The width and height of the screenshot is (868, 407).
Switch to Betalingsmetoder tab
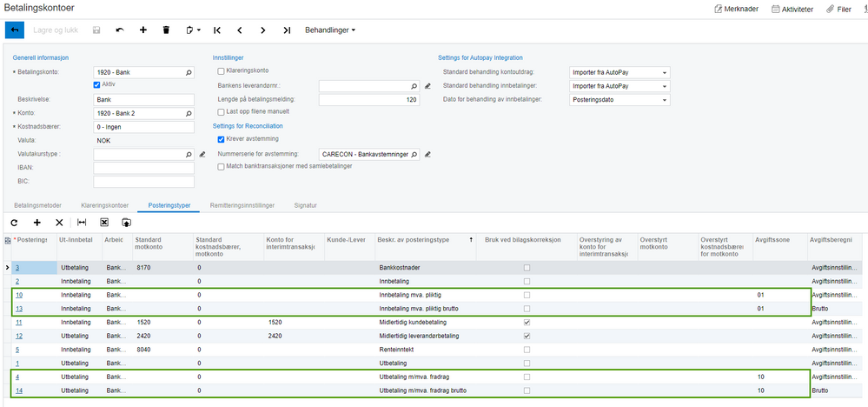click(x=37, y=205)
